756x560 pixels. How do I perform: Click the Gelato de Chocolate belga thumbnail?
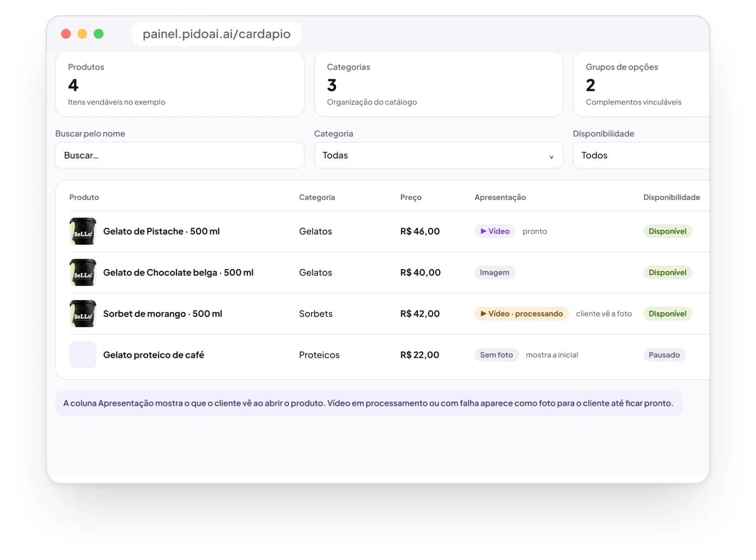pyautogui.click(x=83, y=272)
